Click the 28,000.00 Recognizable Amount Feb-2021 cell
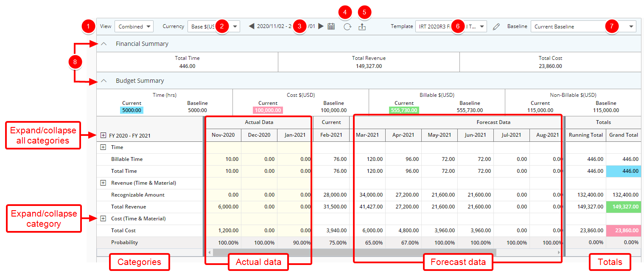Viewport: 644px width, 276px height. tap(331, 195)
